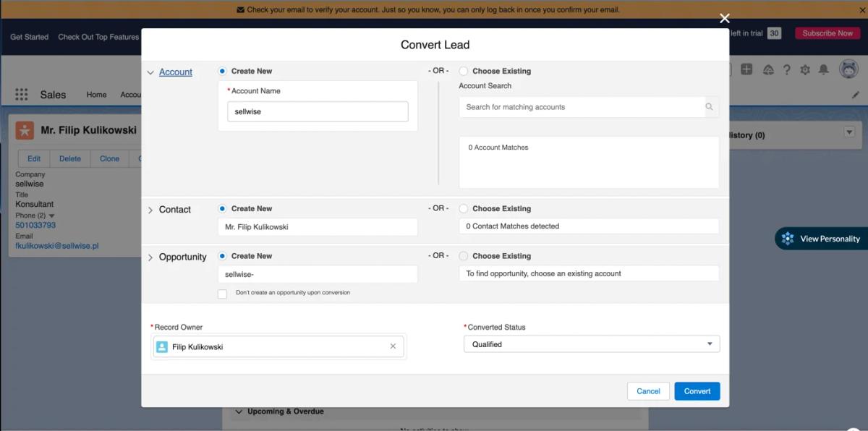
Task: Click Konsultant title value
Action: pos(35,205)
